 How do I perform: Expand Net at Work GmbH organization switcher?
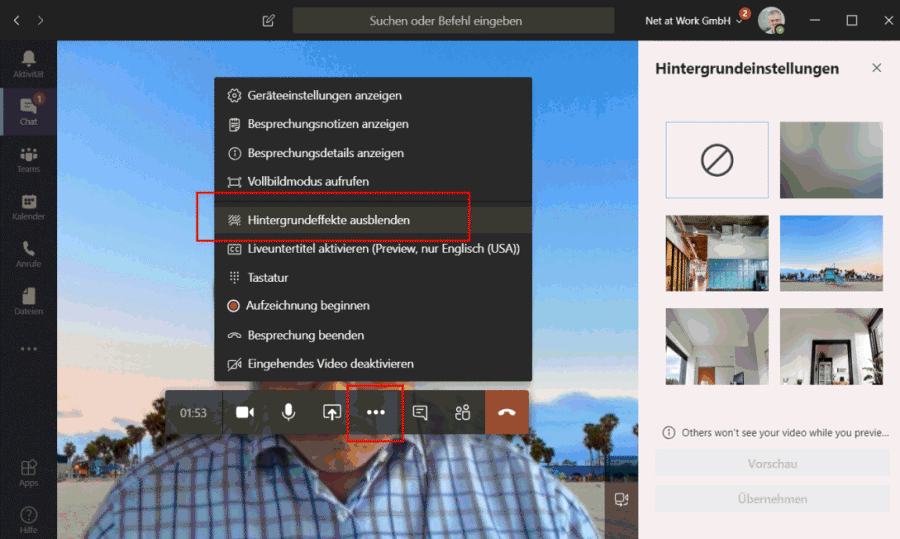[695, 20]
